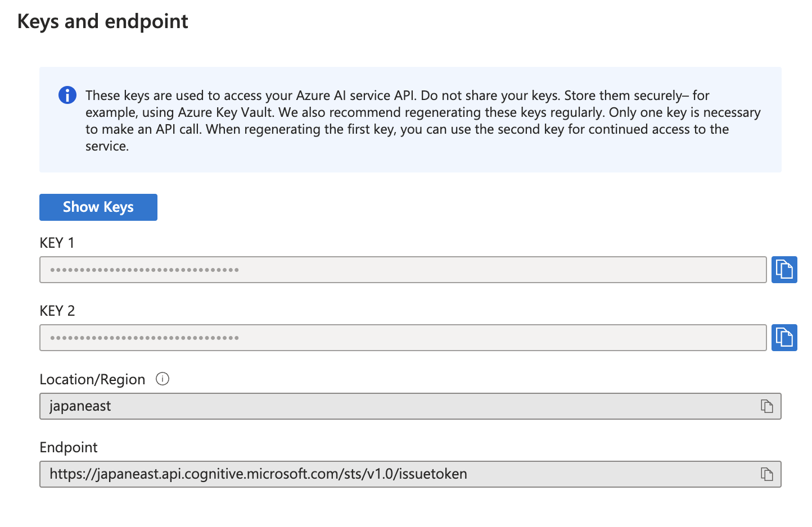Click the copy icon beside the Endpoint field
The image size is (812, 527).
pos(768,474)
